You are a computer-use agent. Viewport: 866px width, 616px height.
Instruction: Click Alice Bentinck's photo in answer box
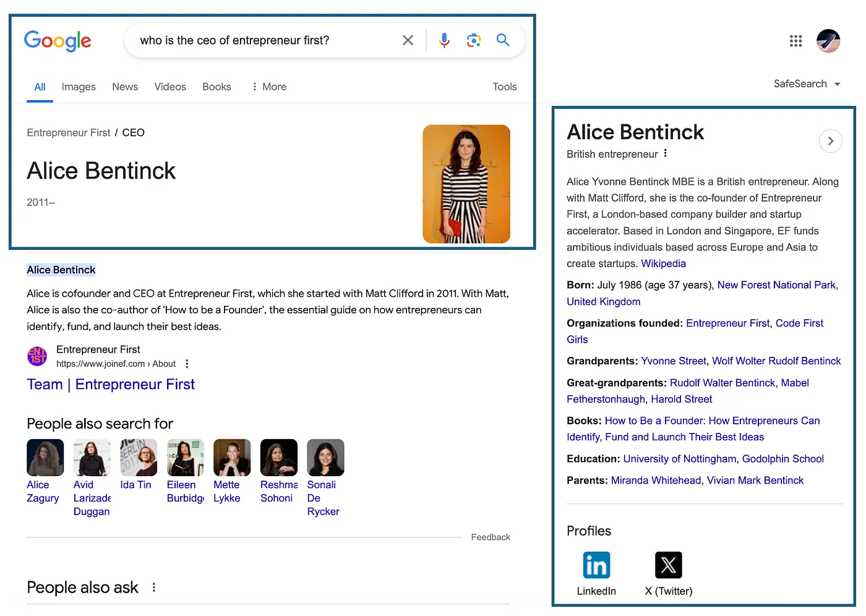466,184
